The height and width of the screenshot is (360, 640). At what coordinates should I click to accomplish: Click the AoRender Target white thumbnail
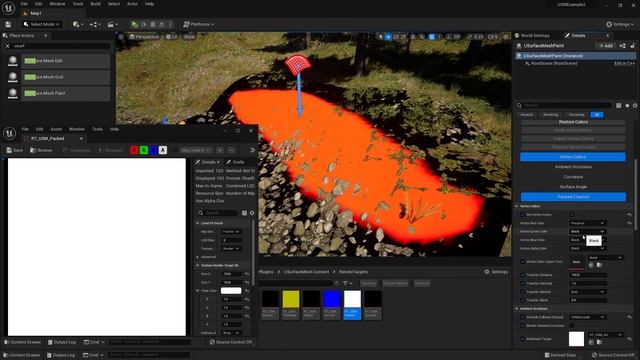[576, 339]
